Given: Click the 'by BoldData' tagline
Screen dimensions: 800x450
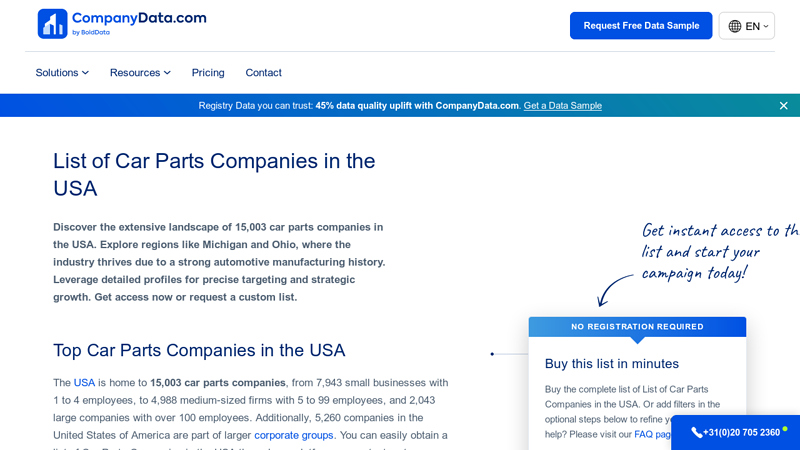Looking at the screenshot, I should coord(91,33).
